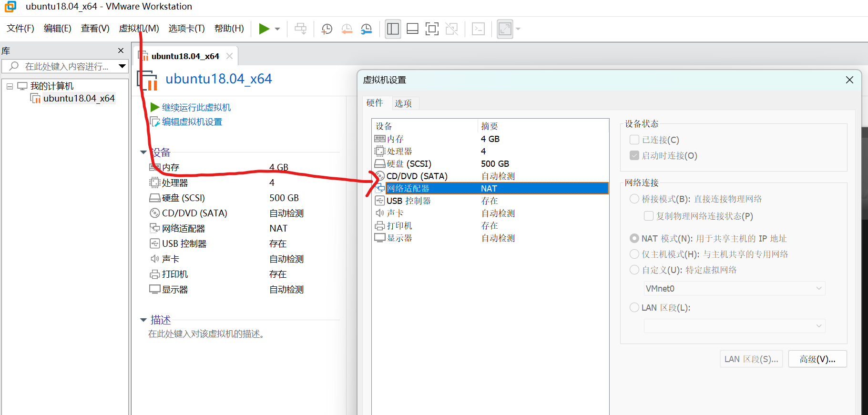Click USB 控制器 icon in VM summary

coord(154,243)
